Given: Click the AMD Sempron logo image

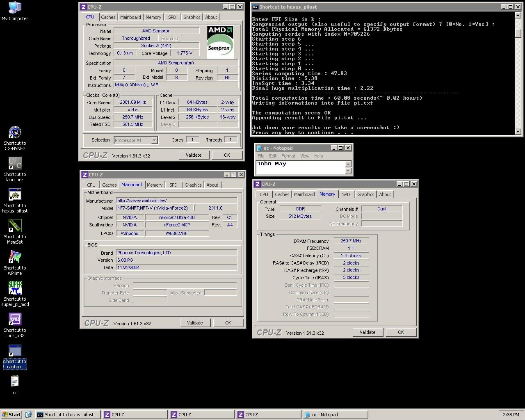Looking at the screenshot, I should 220,42.
